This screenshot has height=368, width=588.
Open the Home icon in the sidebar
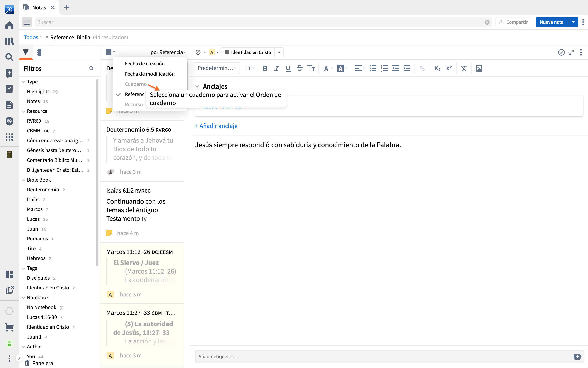[x=9, y=25]
